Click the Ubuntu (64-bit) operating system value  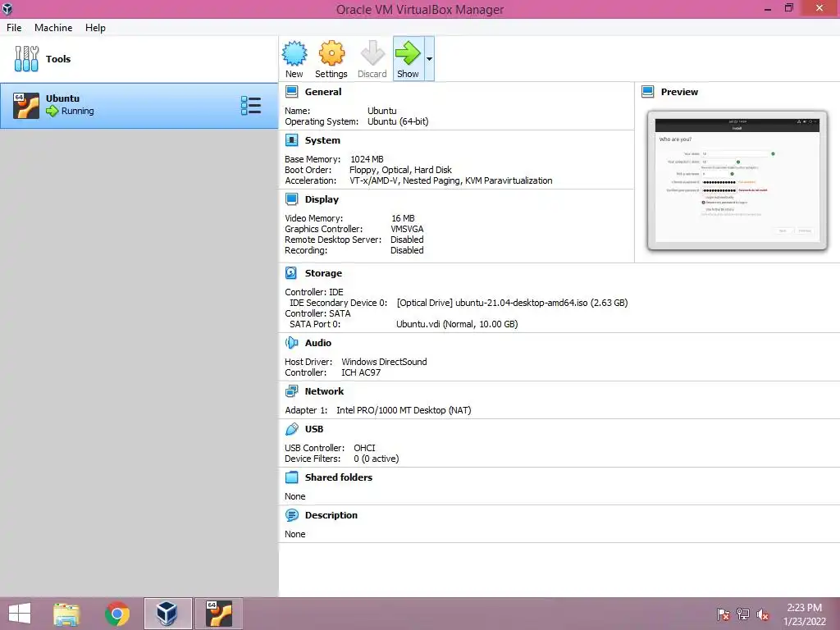click(x=398, y=121)
